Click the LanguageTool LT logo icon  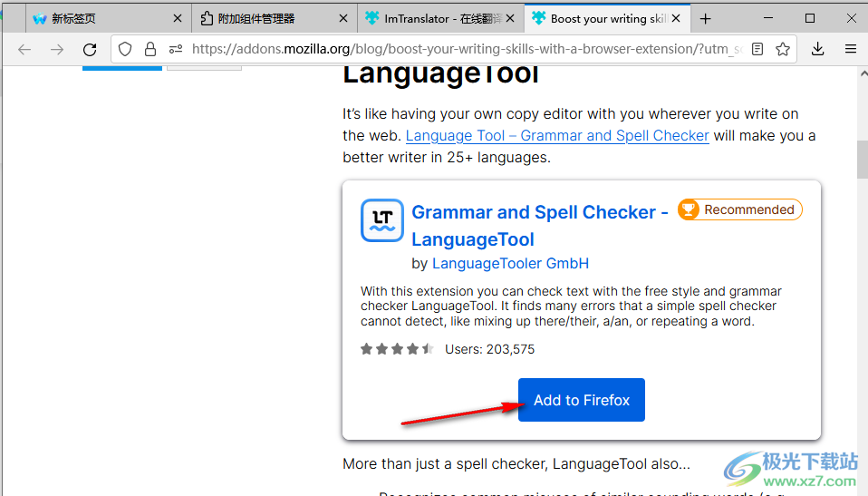point(382,220)
